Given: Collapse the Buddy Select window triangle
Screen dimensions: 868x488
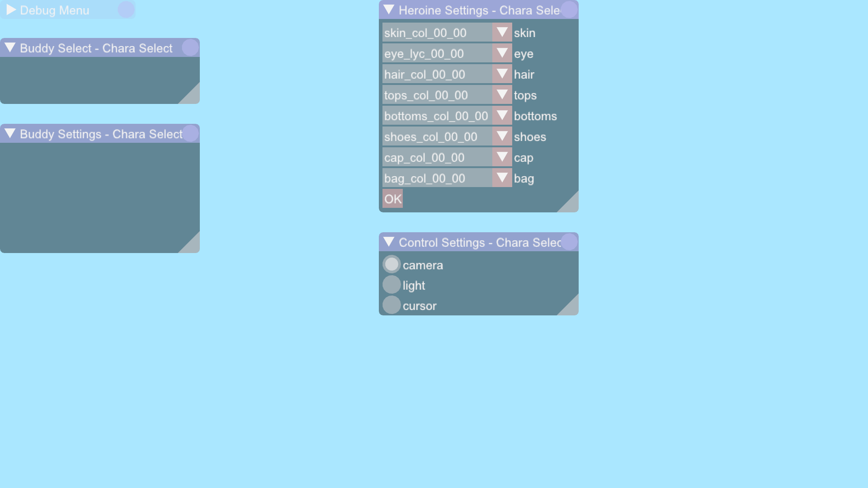Looking at the screenshot, I should [x=10, y=47].
